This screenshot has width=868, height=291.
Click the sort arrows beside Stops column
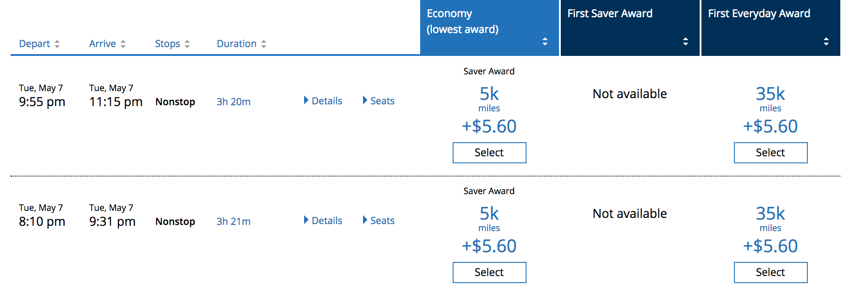tap(187, 43)
